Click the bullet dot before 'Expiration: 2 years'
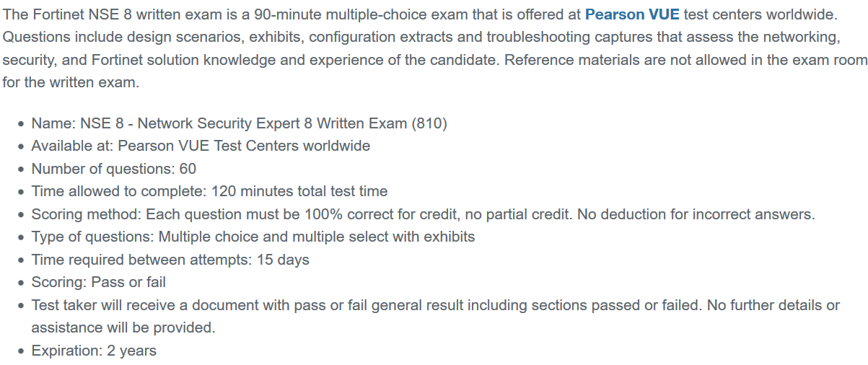This screenshot has width=868, height=365. point(22,351)
